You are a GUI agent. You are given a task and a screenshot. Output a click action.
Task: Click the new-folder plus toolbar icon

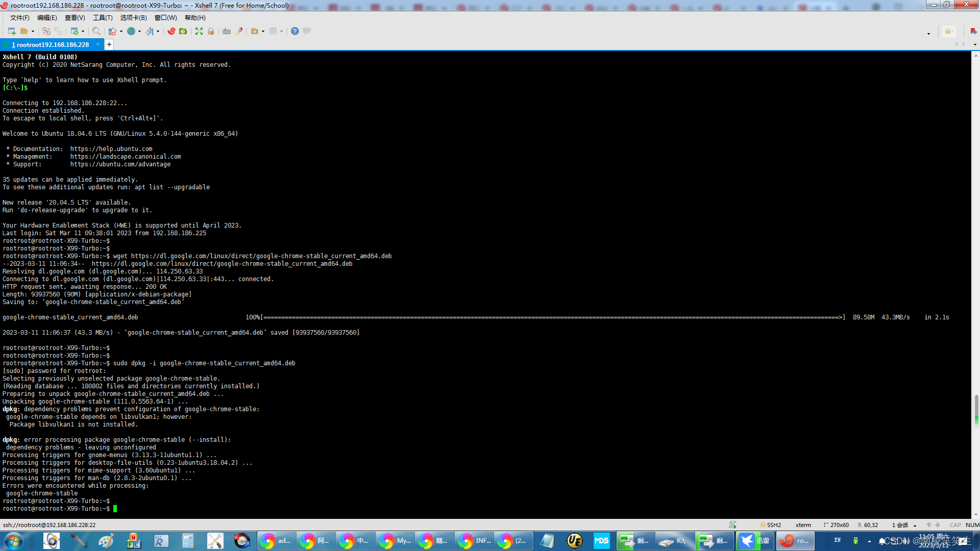click(255, 31)
